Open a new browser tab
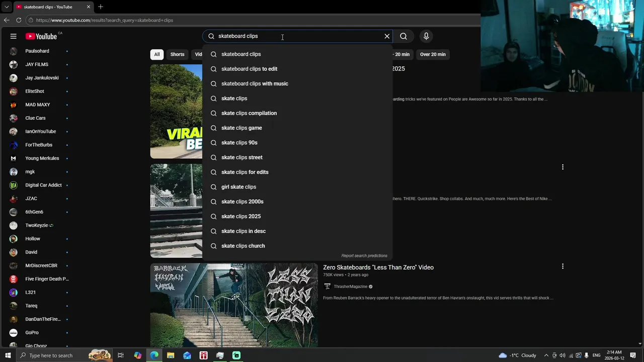 click(101, 7)
